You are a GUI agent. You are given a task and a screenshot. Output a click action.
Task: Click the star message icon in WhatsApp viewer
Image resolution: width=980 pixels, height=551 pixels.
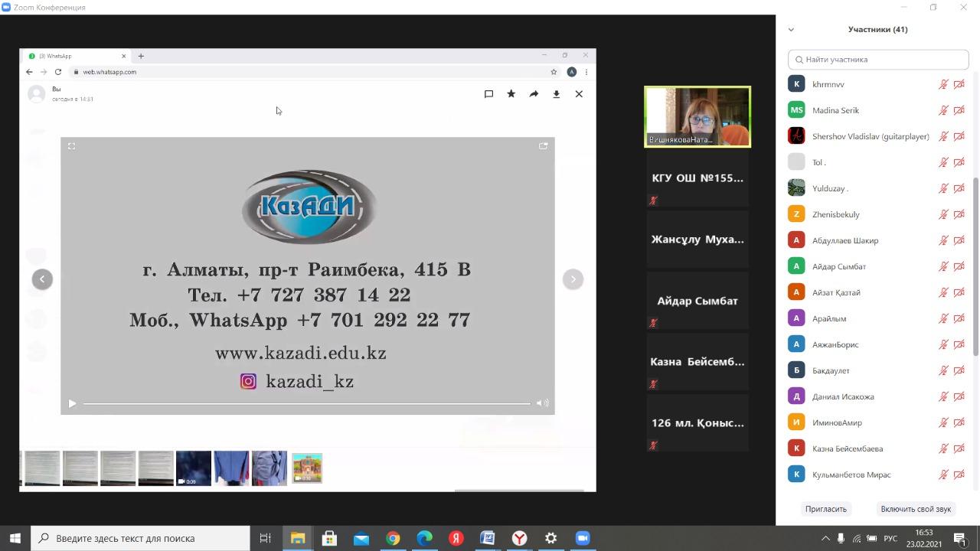(511, 94)
